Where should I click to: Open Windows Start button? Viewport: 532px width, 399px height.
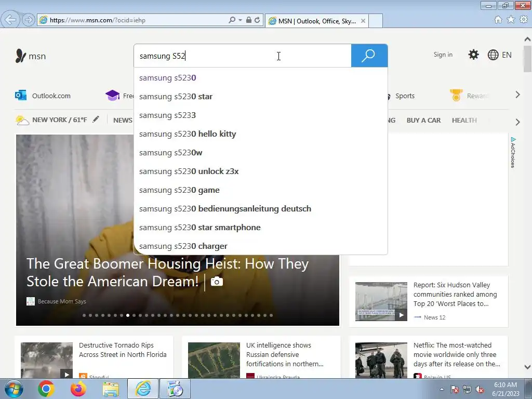coord(14,389)
